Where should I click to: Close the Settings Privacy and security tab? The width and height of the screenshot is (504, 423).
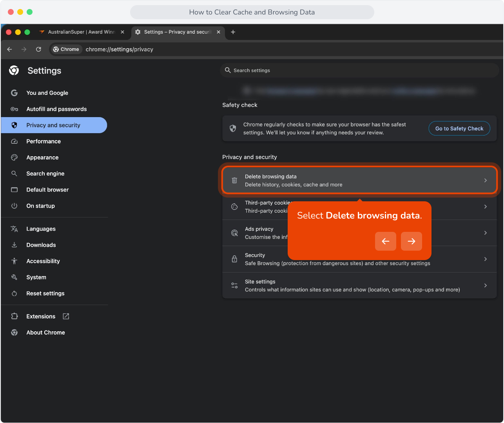219,32
